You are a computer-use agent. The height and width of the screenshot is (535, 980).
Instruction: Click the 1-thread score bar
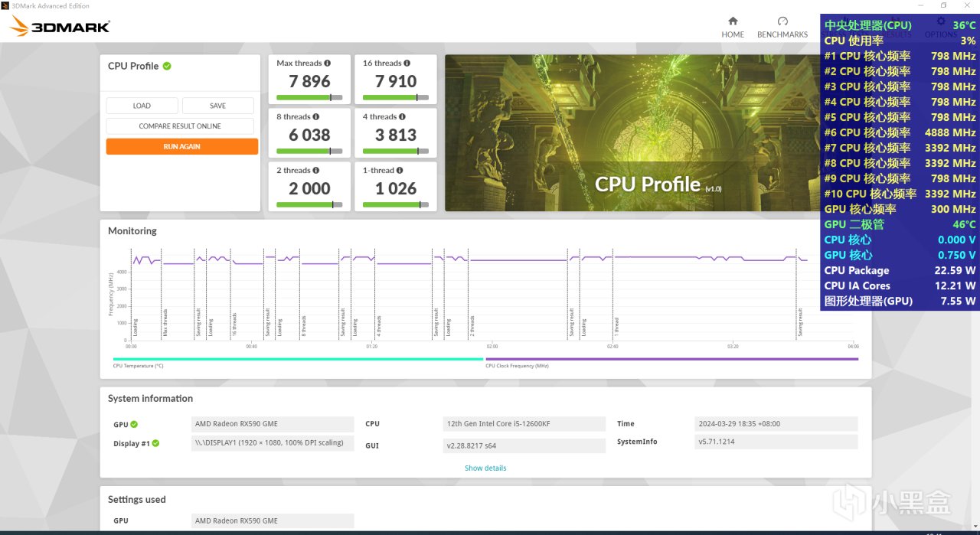coord(395,204)
